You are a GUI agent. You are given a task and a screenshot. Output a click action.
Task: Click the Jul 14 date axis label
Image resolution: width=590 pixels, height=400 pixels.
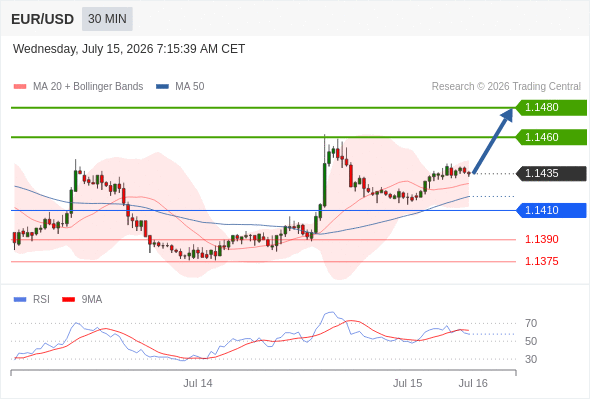pos(198,383)
